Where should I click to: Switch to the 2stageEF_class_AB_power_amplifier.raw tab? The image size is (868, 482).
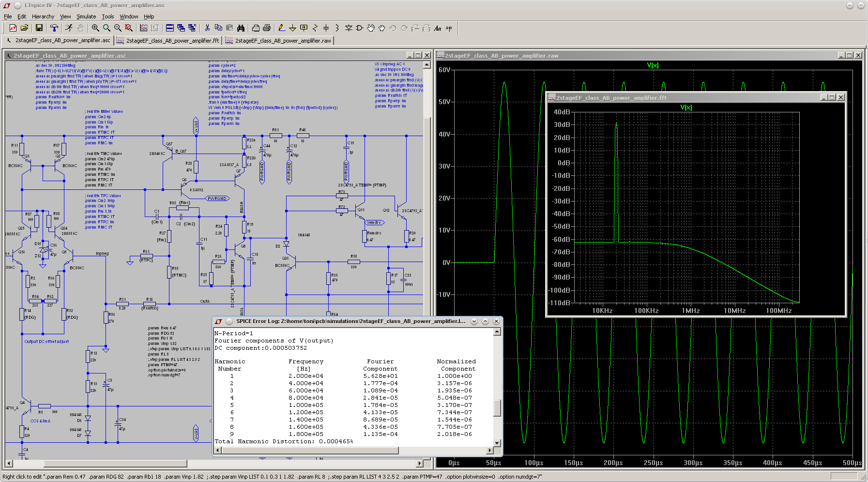(278, 41)
